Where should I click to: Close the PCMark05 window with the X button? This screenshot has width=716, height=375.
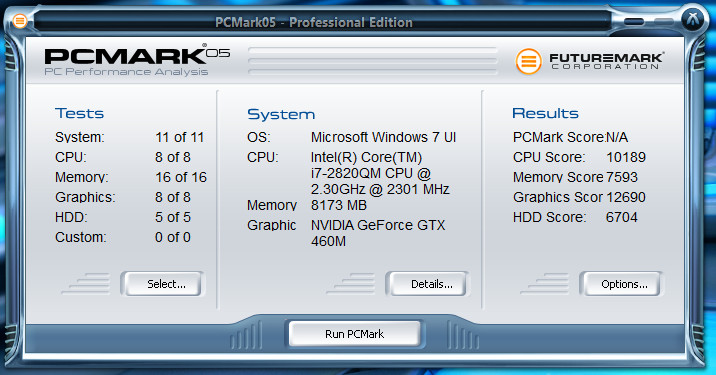692,20
